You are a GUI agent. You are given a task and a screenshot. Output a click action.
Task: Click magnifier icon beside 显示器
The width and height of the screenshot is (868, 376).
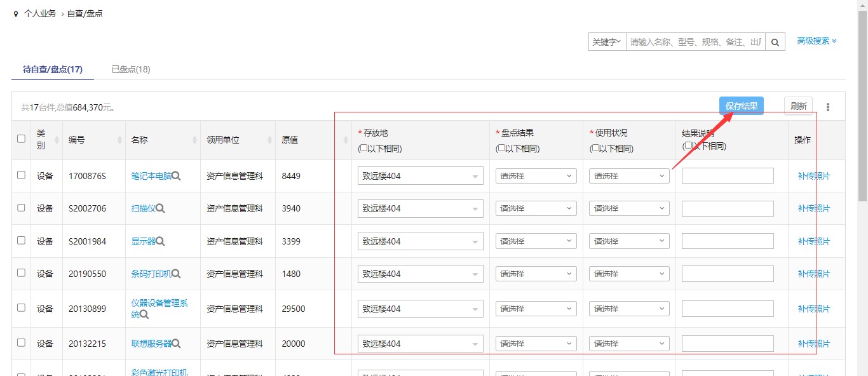(161, 241)
